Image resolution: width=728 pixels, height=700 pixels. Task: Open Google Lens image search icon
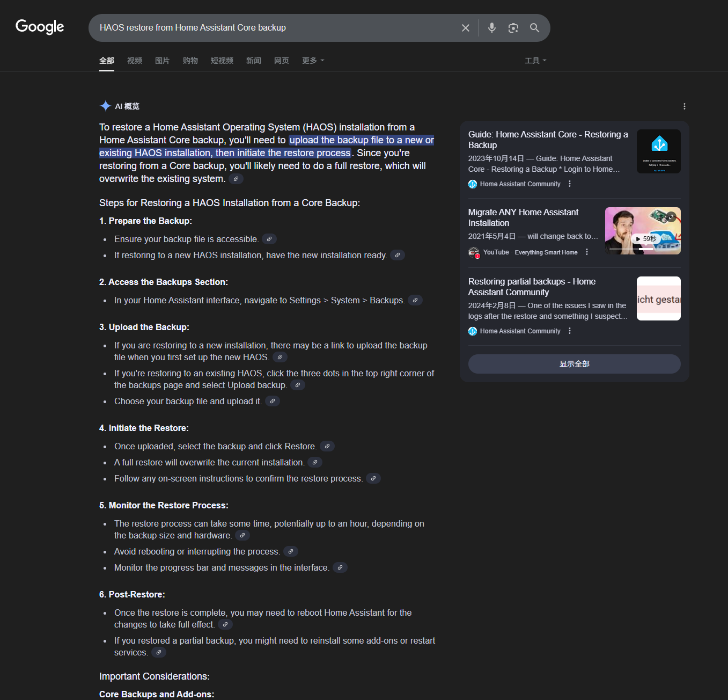[513, 28]
